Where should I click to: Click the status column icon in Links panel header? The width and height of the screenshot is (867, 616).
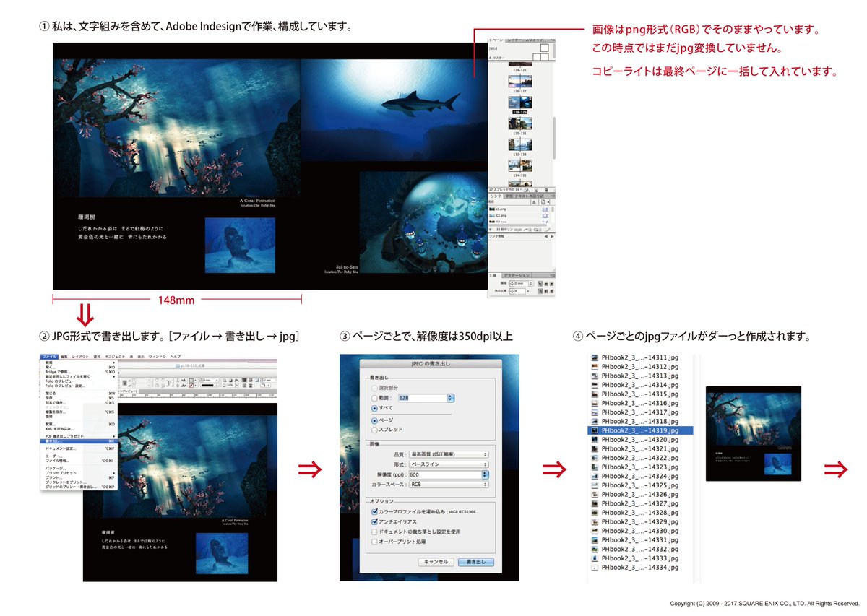point(534,202)
